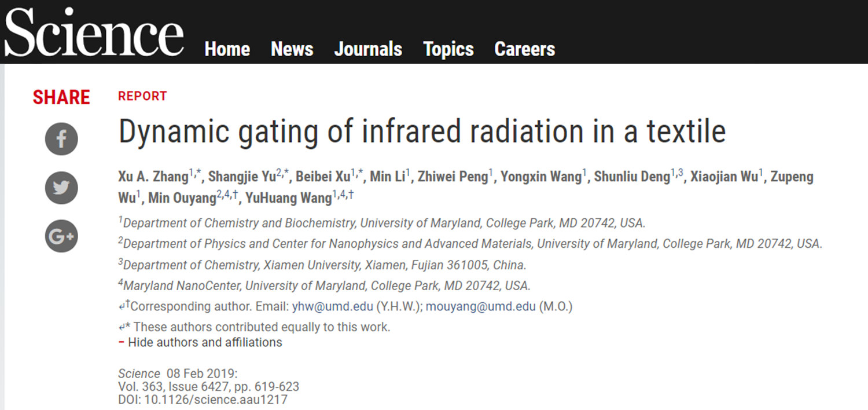
Task: Share article on Facebook icon
Action: tap(61, 140)
